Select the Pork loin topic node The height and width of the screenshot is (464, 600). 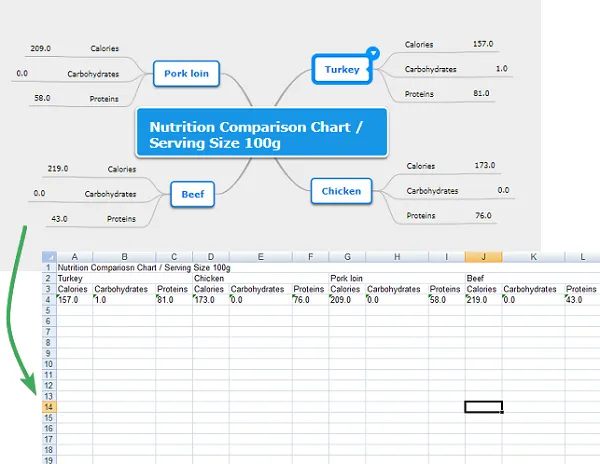(186, 73)
